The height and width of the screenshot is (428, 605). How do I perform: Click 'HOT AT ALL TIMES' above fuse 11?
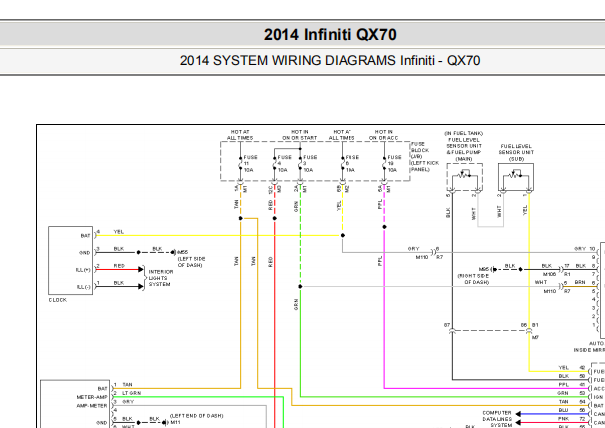240,135
